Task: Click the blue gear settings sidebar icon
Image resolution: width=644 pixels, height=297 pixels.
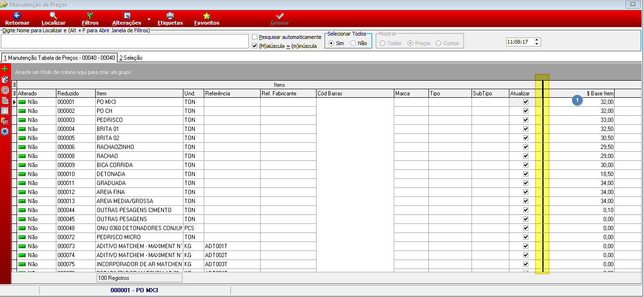Action: [5, 131]
